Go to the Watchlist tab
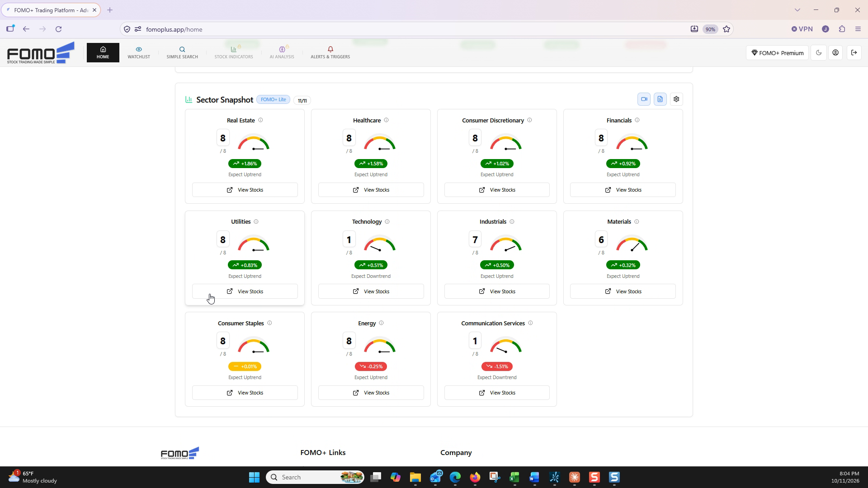This screenshot has height=488, width=868. pos(139,53)
